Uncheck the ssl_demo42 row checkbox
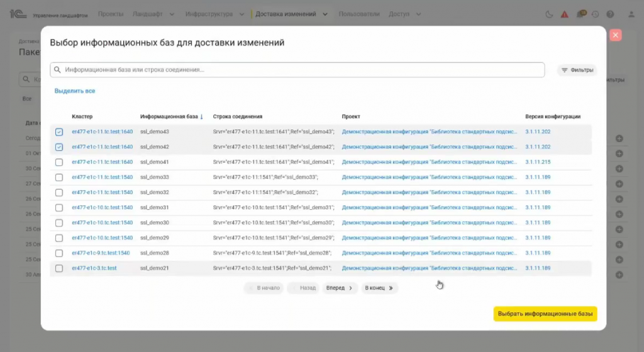Image resolution: width=644 pixels, height=352 pixels. [x=59, y=147]
